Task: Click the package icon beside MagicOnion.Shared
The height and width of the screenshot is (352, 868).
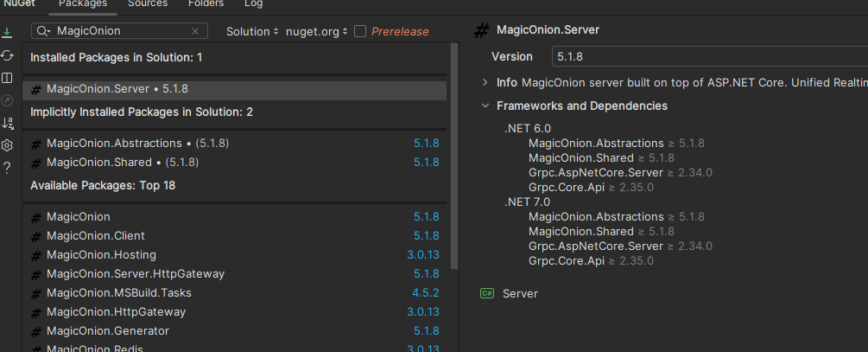Action: 36,163
